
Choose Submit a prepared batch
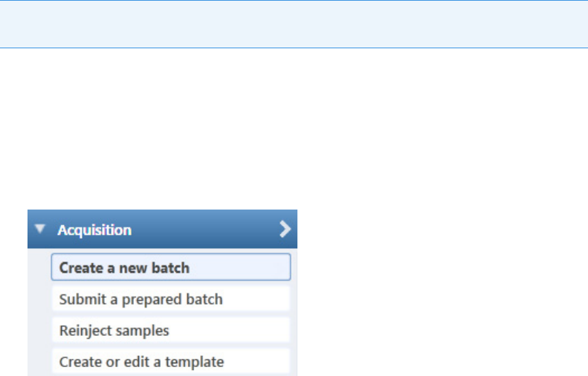click(x=171, y=299)
